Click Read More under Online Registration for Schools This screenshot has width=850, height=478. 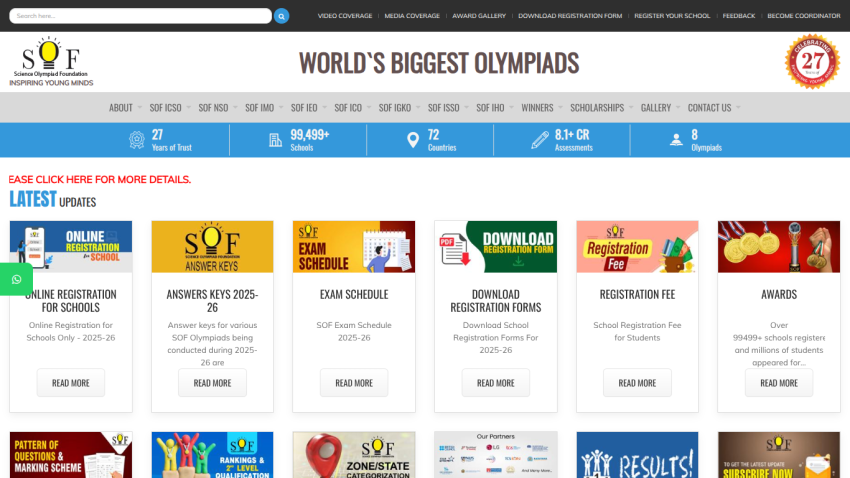coord(70,383)
